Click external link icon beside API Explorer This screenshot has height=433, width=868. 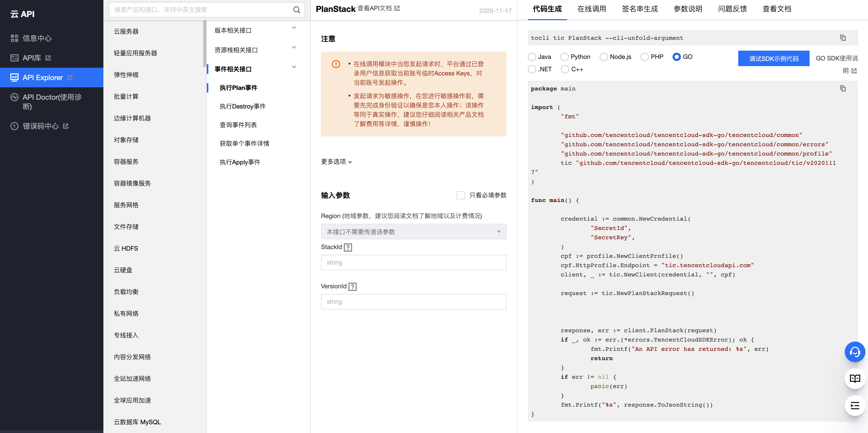(70, 78)
